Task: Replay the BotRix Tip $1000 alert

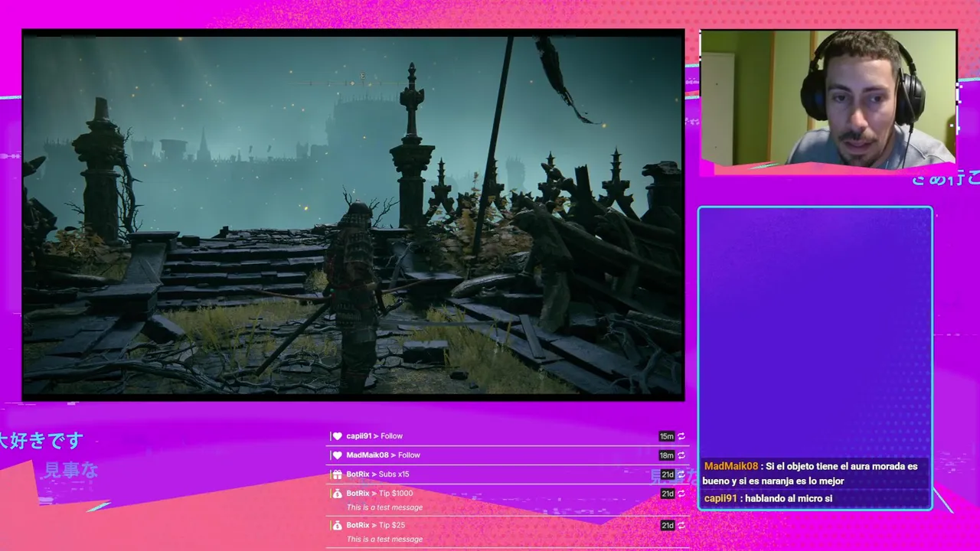Action: [681, 494]
